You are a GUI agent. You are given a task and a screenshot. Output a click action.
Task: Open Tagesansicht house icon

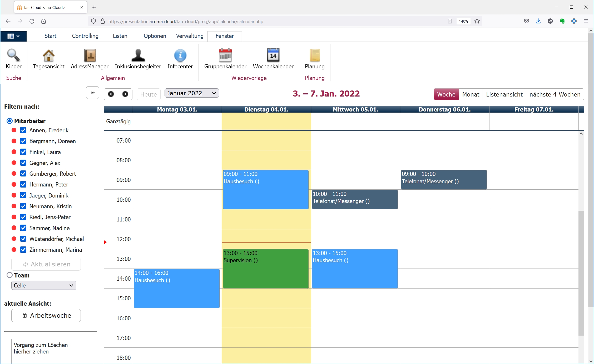(x=48, y=55)
